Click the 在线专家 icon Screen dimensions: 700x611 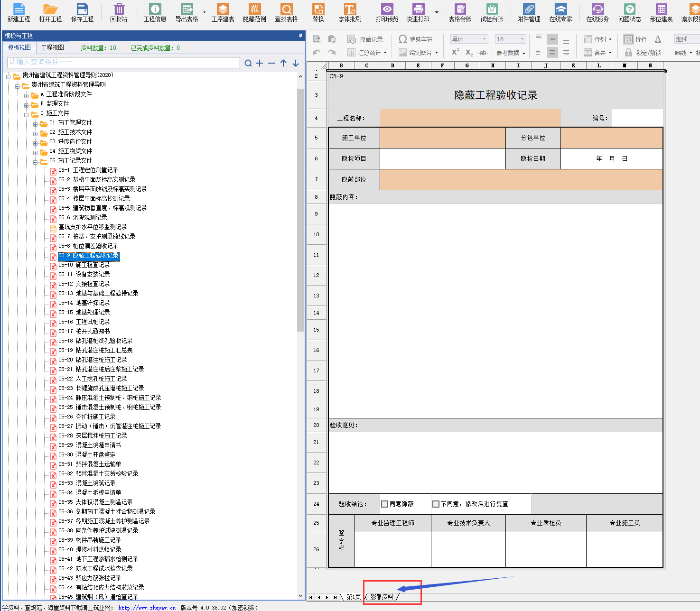(x=560, y=12)
